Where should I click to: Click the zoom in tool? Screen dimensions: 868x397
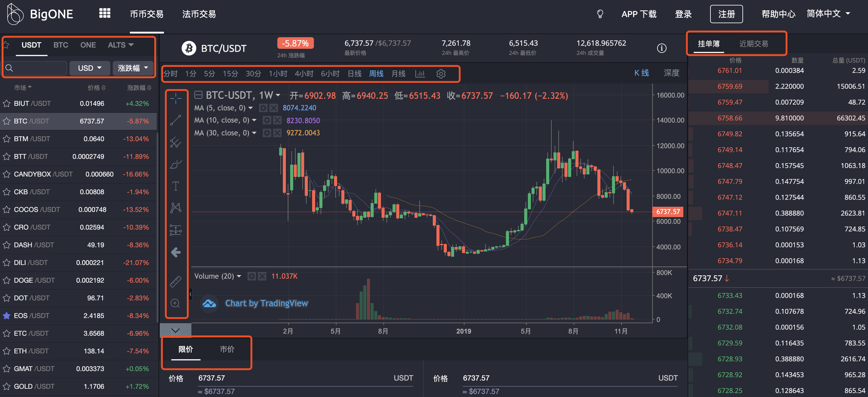tap(175, 303)
